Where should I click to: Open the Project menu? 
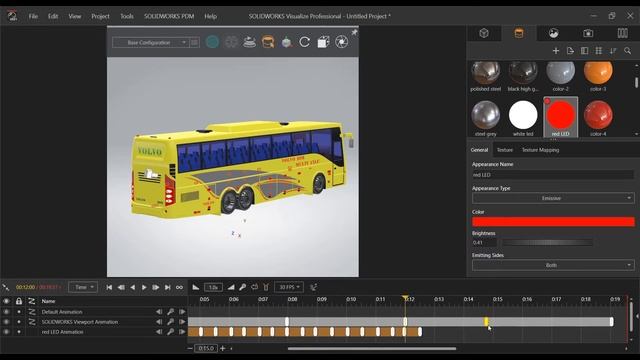point(100,16)
